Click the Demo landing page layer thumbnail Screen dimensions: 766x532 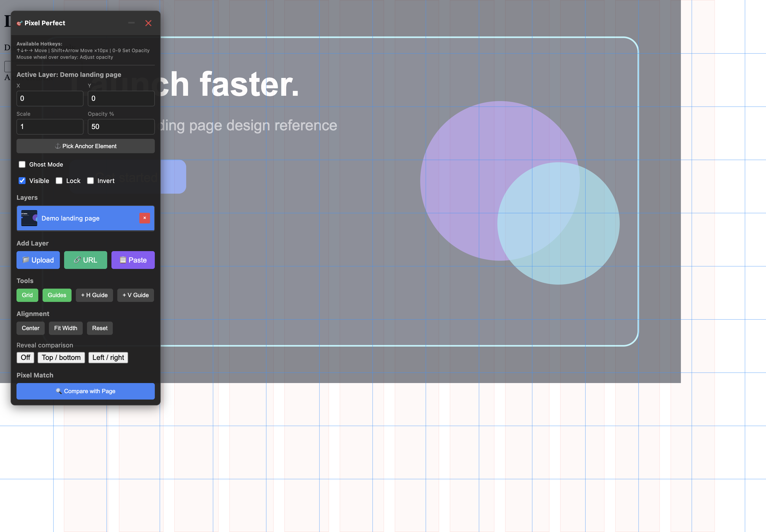click(x=29, y=218)
